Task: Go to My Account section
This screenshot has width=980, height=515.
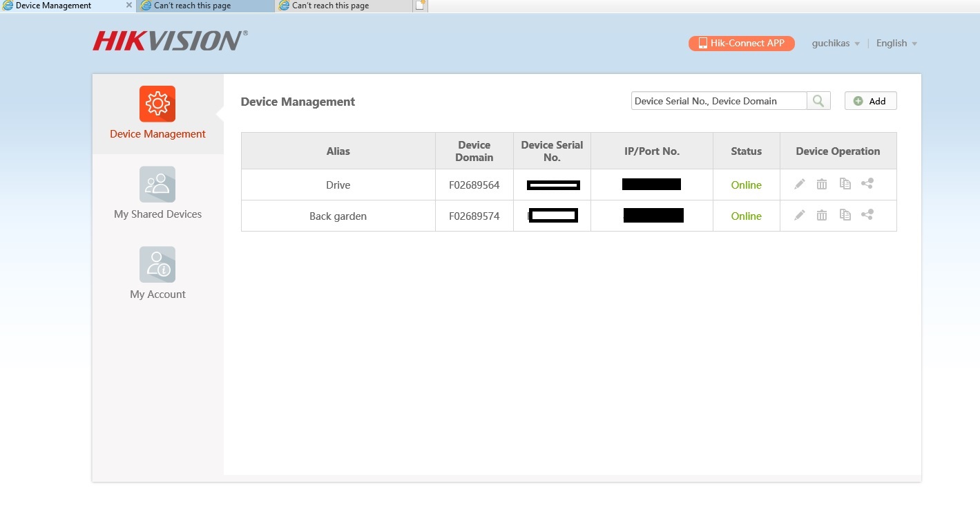Action: coord(157,274)
